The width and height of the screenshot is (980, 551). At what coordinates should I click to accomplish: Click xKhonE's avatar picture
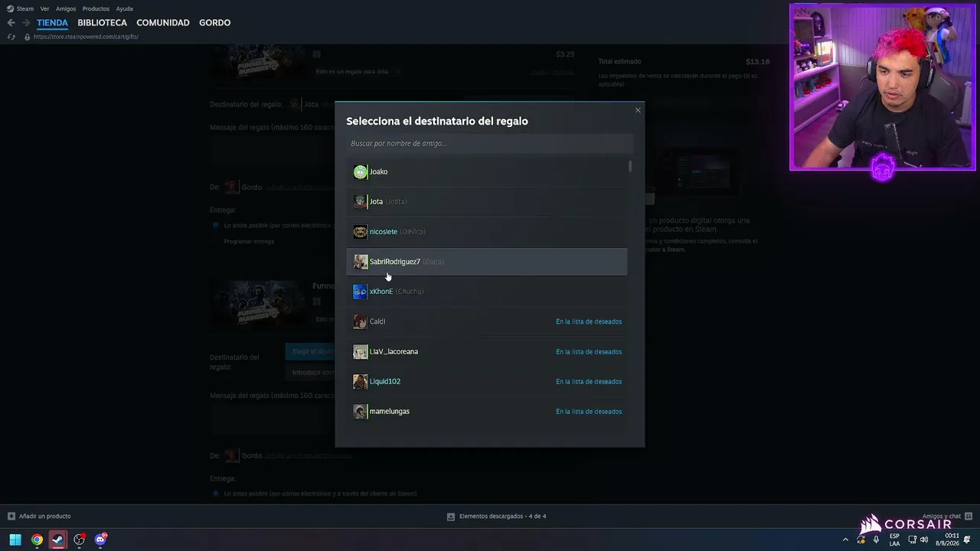tap(360, 292)
